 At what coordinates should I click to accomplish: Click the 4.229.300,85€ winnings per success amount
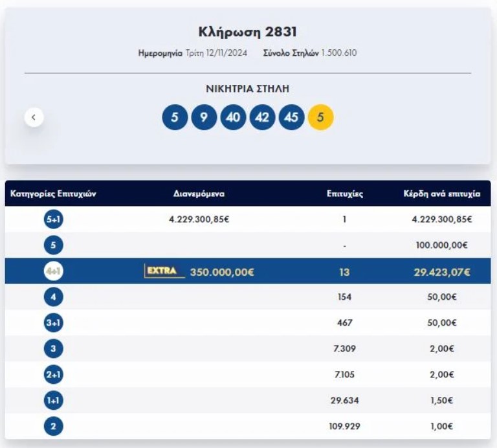(441, 219)
